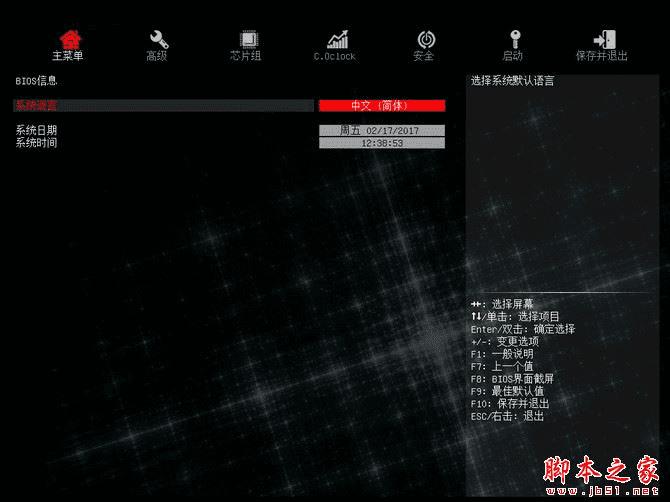Select the 系统语言 row
Screen dimensions: 670x502
tap(163, 106)
